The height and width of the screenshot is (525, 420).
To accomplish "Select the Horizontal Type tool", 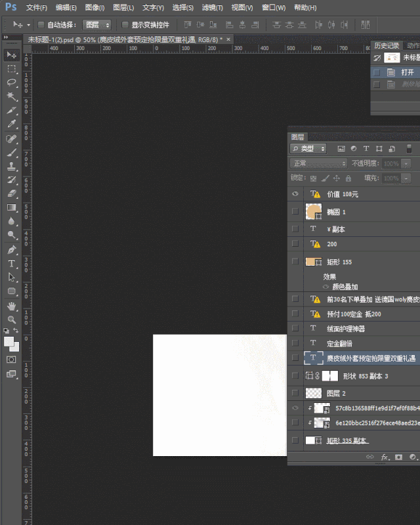I will tap(11, 264).
